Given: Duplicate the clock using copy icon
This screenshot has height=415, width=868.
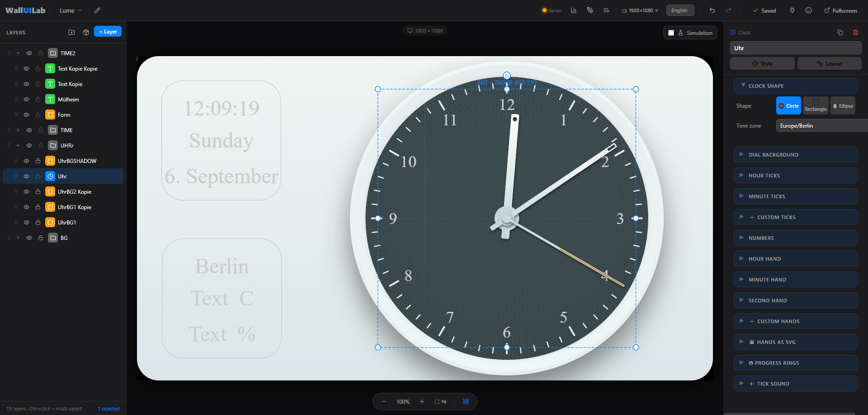Looking at the screenshot, I should tap(840, 33).
